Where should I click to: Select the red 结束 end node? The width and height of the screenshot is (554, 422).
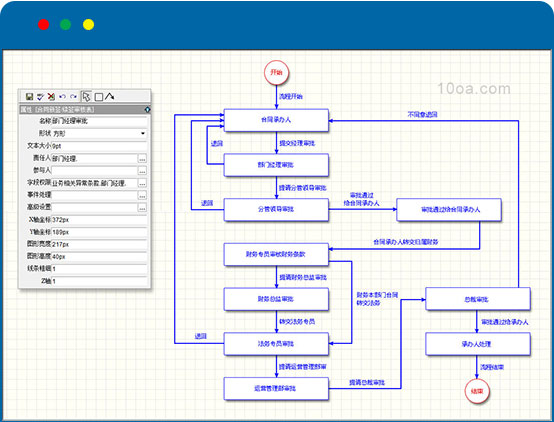(x=477, y=391)
